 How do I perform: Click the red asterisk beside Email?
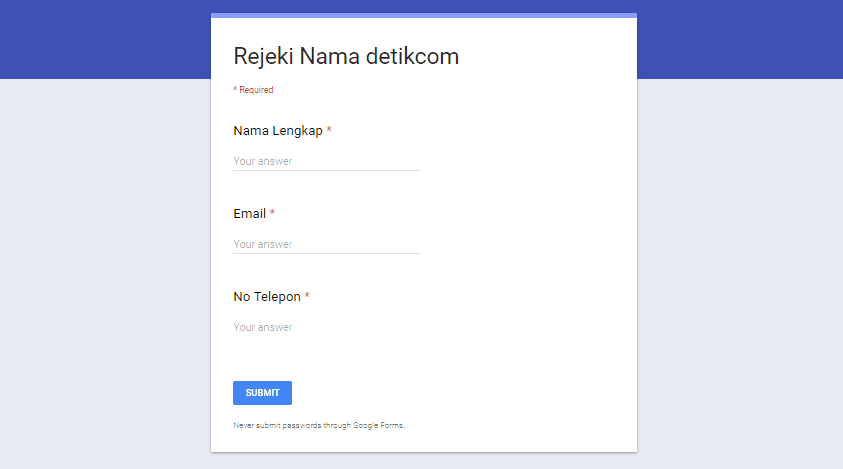(272, 214)
